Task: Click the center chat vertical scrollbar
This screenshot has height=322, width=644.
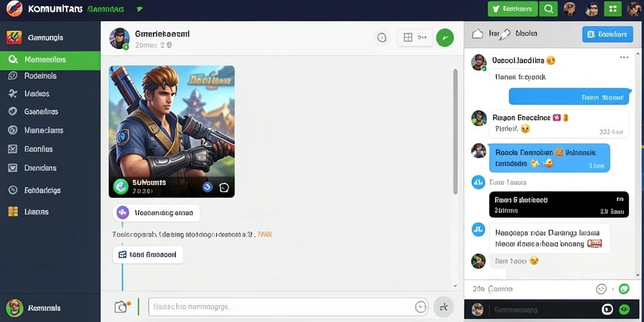Action: tap(455, 131)
